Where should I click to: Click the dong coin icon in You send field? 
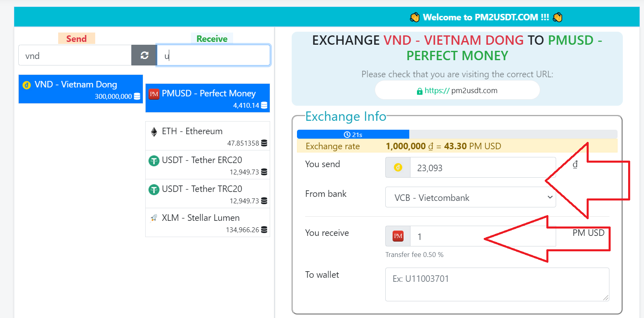pyautogui.click(x=398, y=168)
